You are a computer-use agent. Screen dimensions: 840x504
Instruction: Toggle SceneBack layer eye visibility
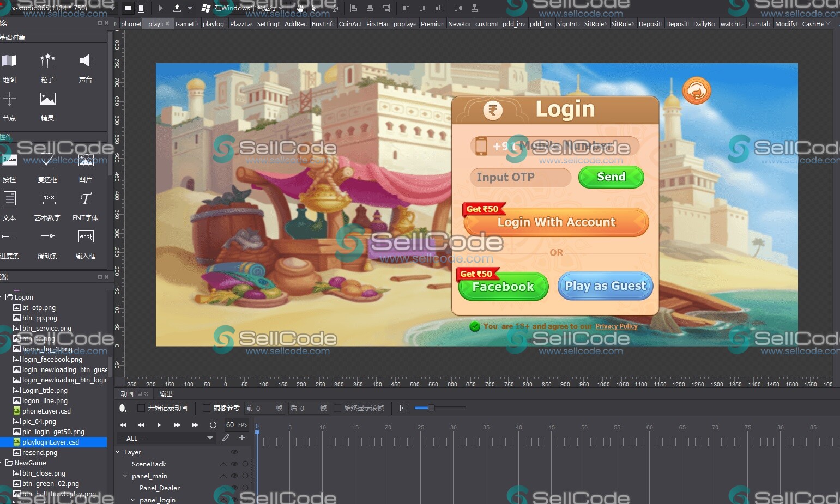pyautogui.click(x=234, y=464)
